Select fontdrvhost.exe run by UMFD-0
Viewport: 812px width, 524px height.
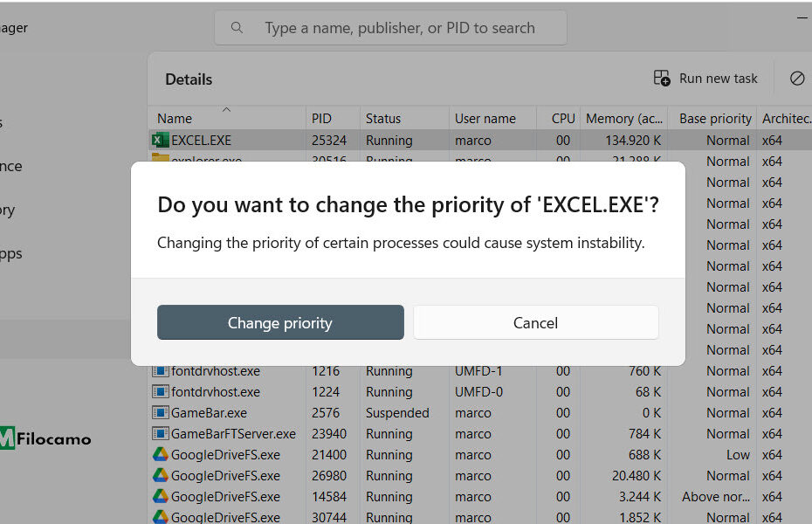pyautogui.click(x=216, y=392)
